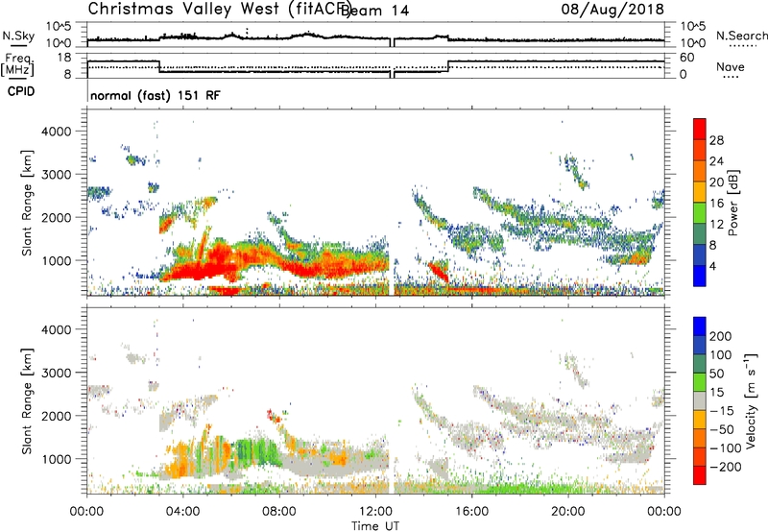This screenshot has height=532, width=768.
Task: Select the 'Beam 14' label
Action: point(374,11)
